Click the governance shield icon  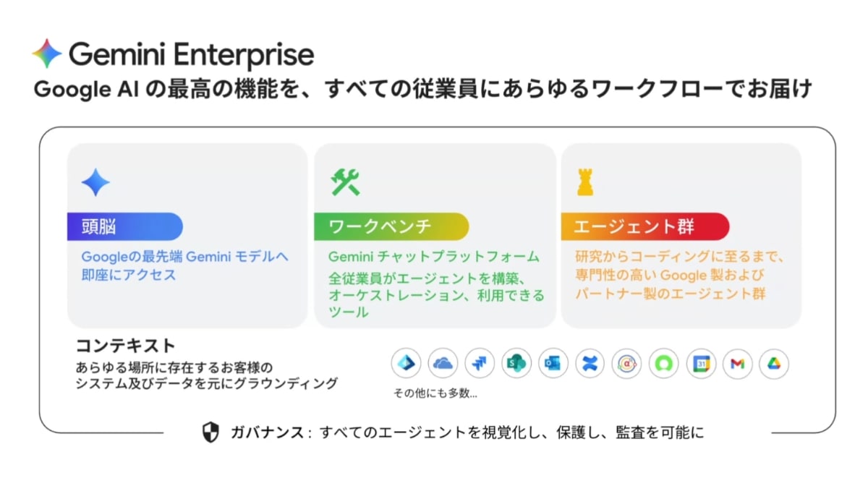coord(210,433)
